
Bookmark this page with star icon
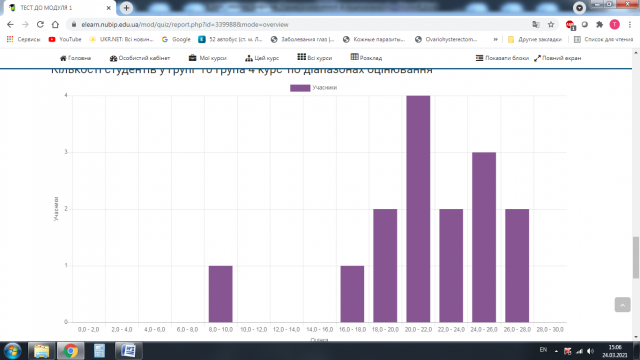551,24
